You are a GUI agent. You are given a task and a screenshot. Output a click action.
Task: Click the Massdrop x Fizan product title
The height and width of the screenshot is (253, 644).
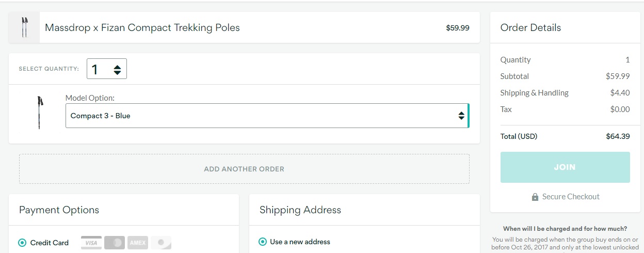[x=142, y=27]
